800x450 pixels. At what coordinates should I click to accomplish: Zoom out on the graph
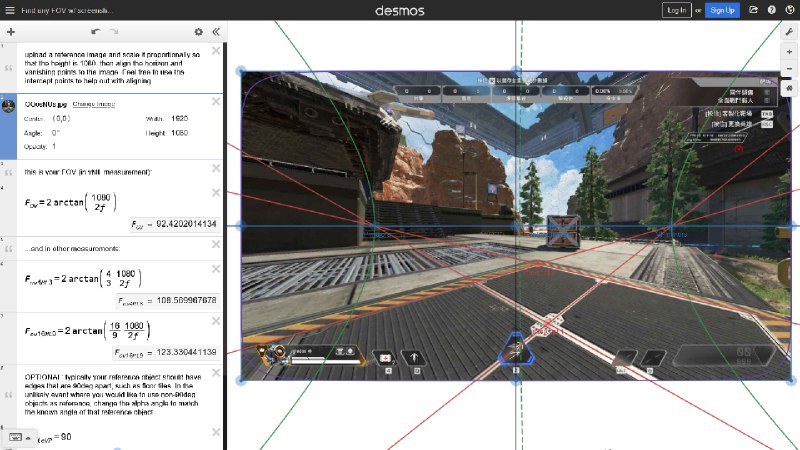tap(789, 69)
